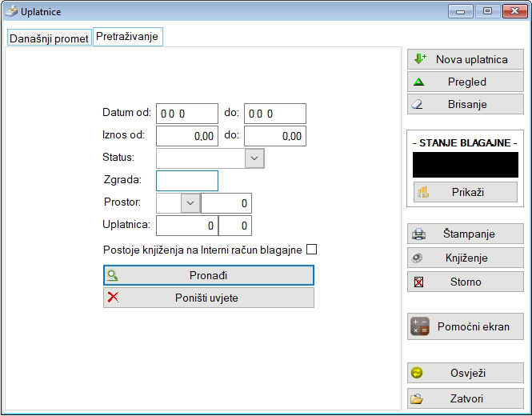Click the calculator icon for Pomoćni ekran
The width and height of the screenshot is (532, 416).
coord(420,326)
